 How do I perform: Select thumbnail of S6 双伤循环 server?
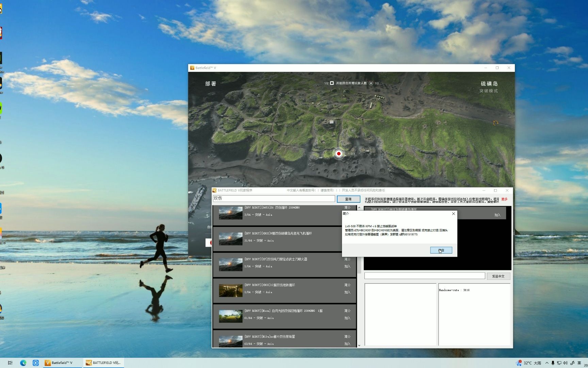[x=231, y=213]
